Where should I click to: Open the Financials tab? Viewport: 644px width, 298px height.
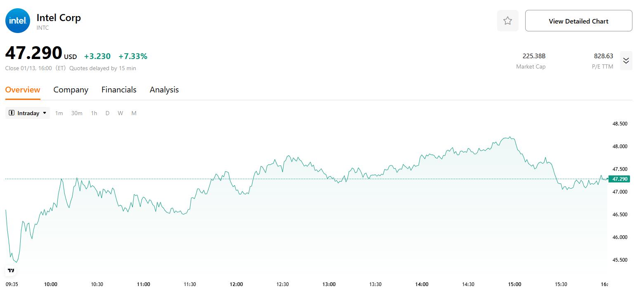[119, 90]
